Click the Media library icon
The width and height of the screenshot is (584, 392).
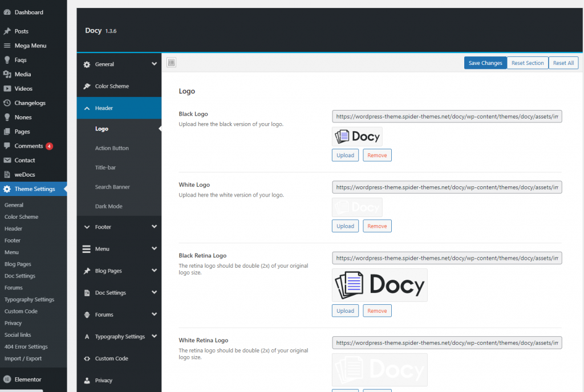pyautogui.click(x=7, y=74)
